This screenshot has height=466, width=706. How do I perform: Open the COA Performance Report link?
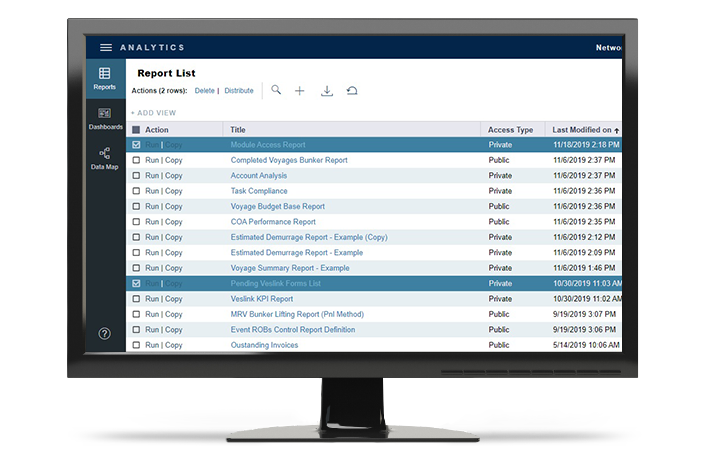point(273,222)
